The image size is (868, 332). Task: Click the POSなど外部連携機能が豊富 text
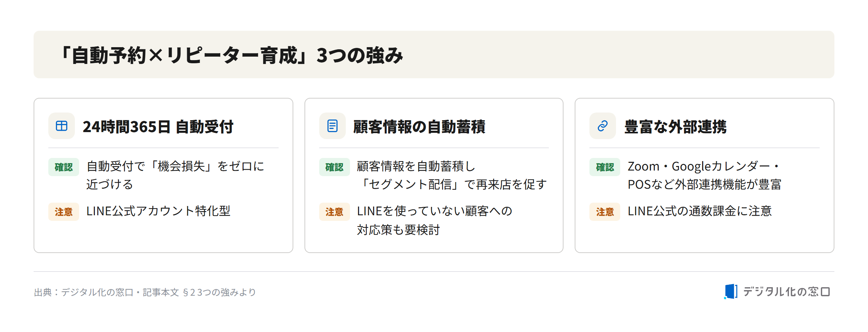pyautogui.click(x=705, y=185)
